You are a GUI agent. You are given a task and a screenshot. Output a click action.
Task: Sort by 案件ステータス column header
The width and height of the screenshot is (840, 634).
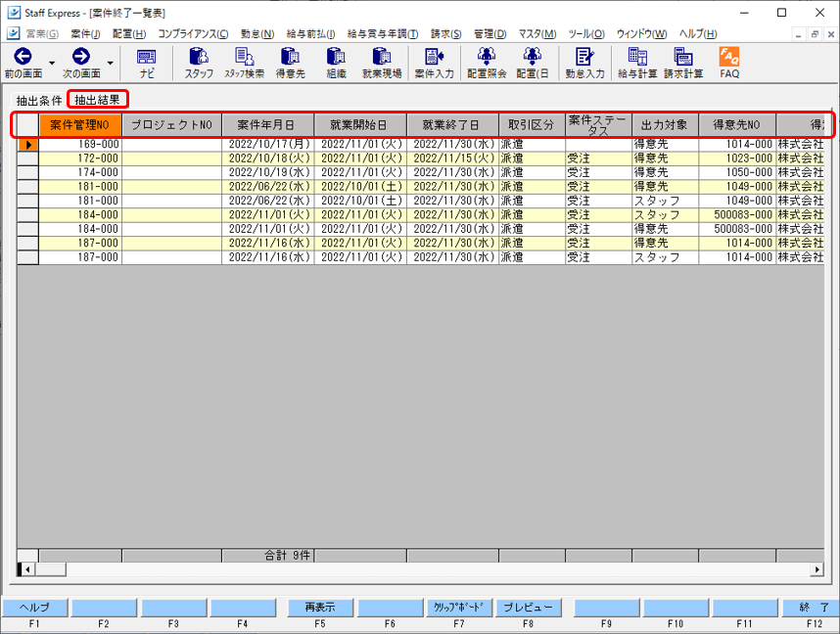point(598,125)
